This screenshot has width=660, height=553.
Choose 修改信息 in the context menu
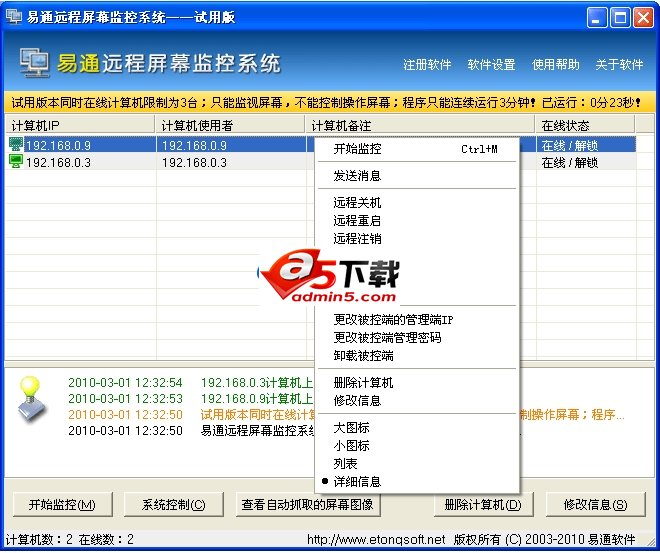click(417, 400)
